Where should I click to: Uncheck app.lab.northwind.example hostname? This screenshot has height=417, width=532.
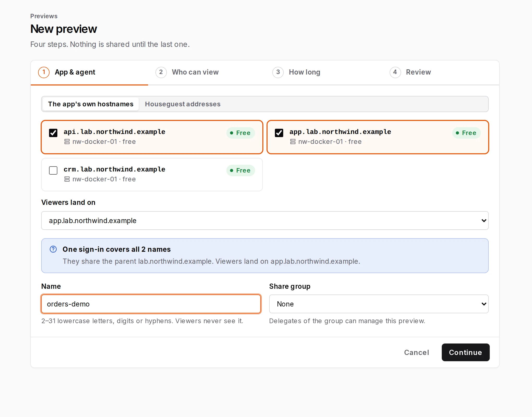[x=279, y=133]
